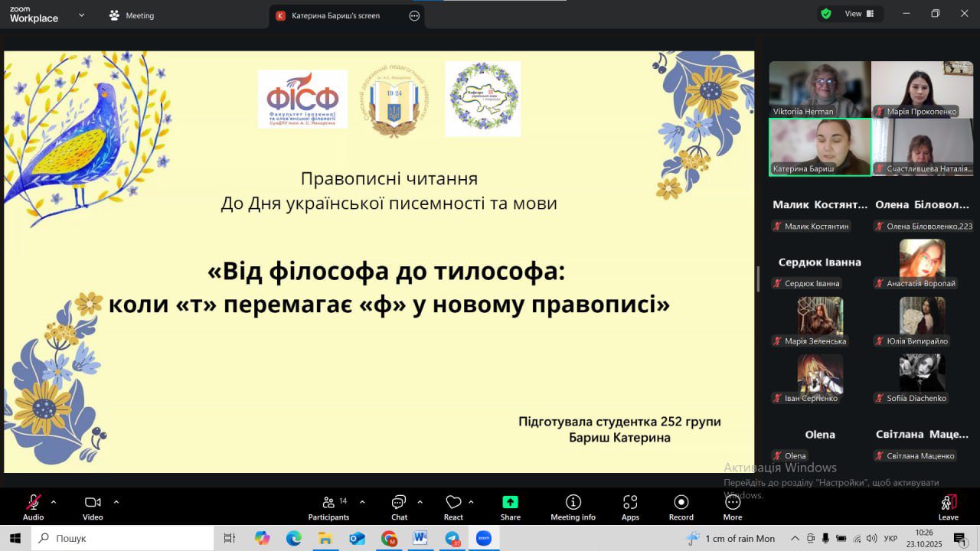Click the green encryption shield icon
Screen dimensions: 980x551
(826, 14)
